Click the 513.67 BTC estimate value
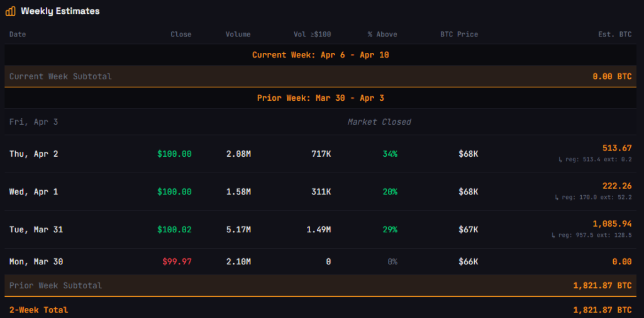 coord(616,148)
